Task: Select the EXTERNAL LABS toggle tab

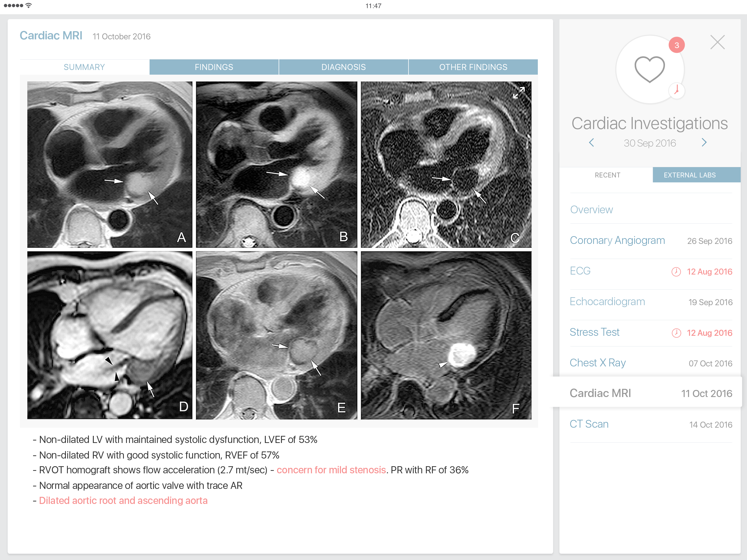Action: [689, 175]
